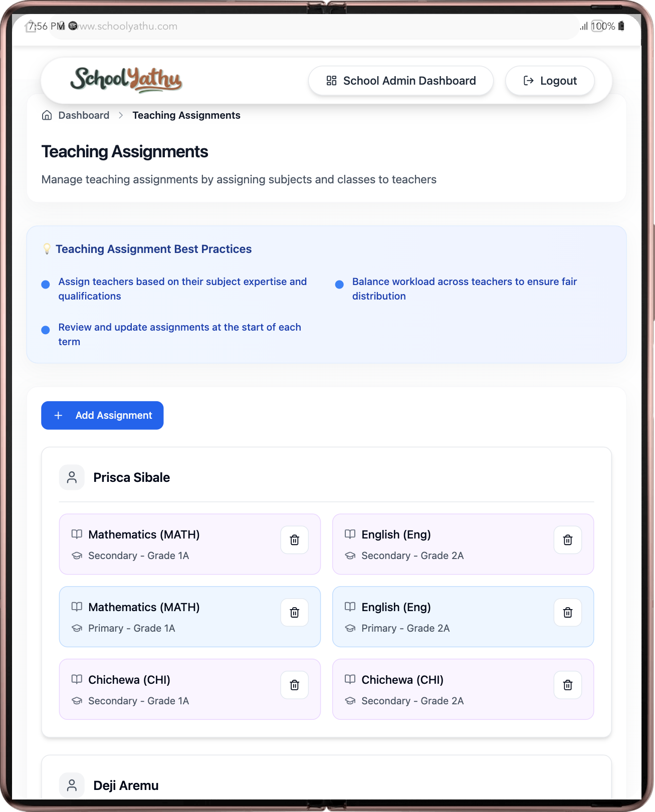The height and width of the screenshot is (812, 655).
Task: Click 'Primary - Grade 2A' class label
Action: click(405, 628)
